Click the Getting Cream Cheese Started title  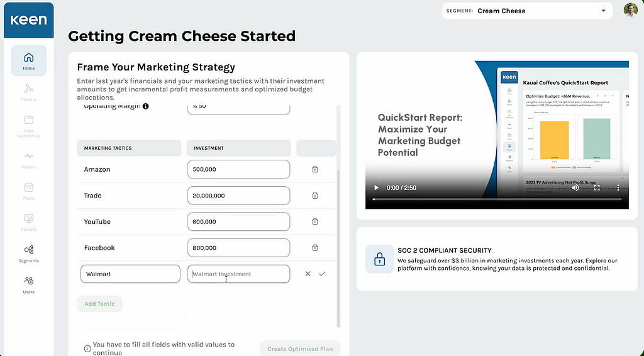click(182, 36)
